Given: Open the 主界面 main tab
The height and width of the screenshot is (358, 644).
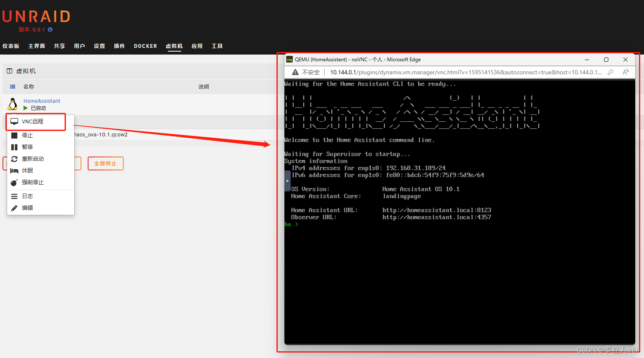Looking at the screenshot, I should click(37, 46).
